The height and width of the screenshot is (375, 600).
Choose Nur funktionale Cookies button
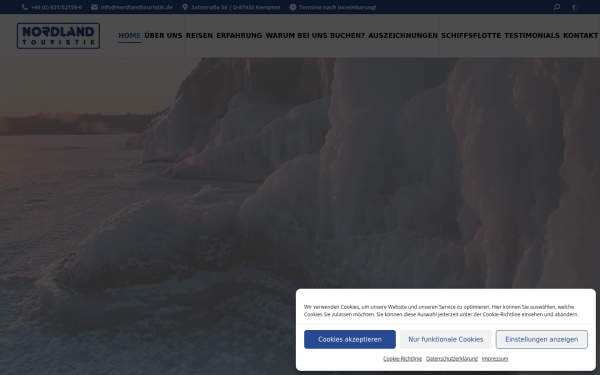tap(446, 339)
